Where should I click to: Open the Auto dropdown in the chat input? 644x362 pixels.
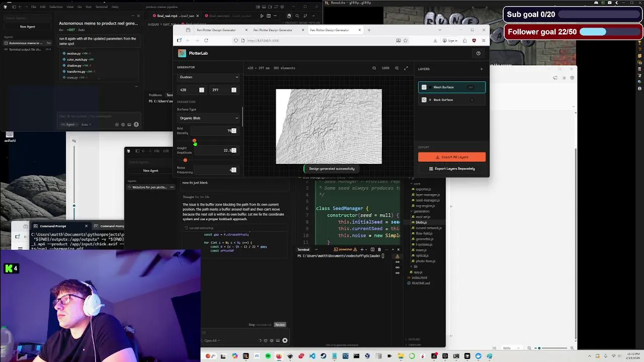[x=86, y=124]
